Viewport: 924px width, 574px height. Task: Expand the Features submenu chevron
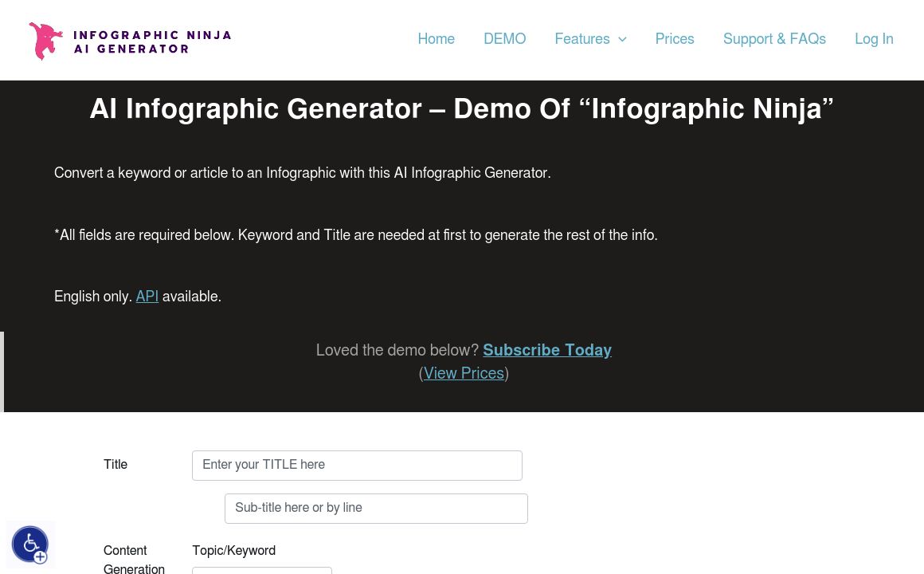(x=622, y=40)
